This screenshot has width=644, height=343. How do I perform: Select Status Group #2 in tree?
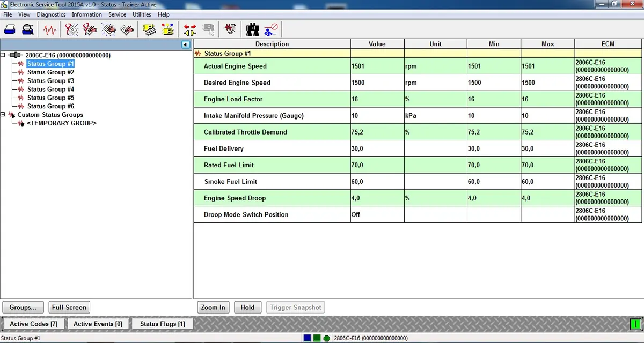50,72
